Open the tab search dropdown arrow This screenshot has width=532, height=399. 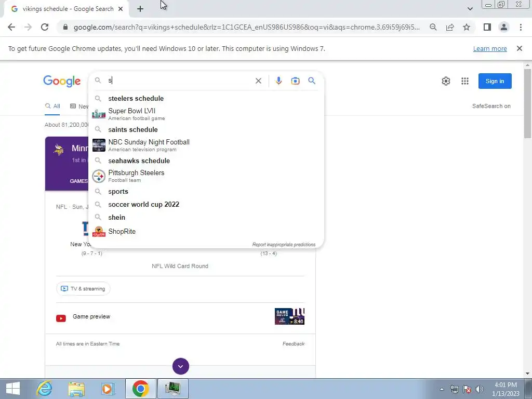click(x=470, y=9)
